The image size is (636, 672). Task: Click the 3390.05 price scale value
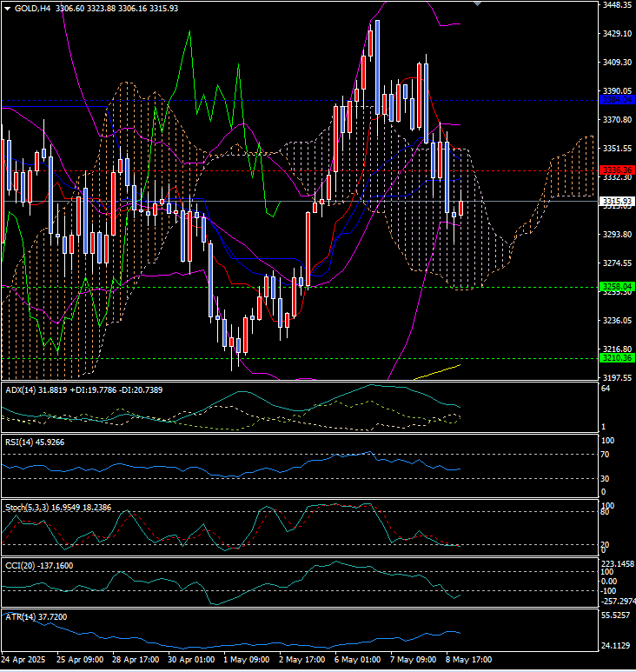(x=617, y=91)
